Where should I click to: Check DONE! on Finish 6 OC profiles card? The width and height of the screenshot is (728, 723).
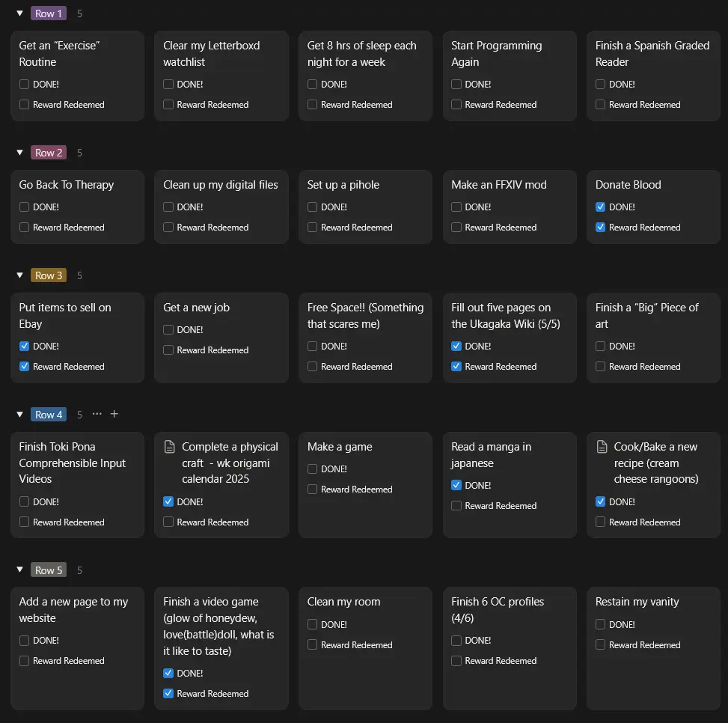[456, 641]
